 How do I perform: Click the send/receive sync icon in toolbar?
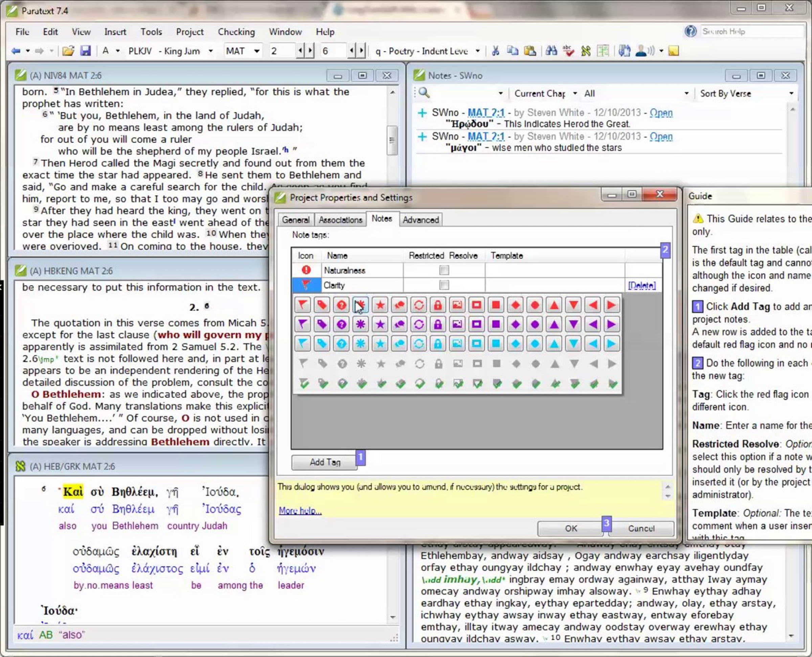624,51
